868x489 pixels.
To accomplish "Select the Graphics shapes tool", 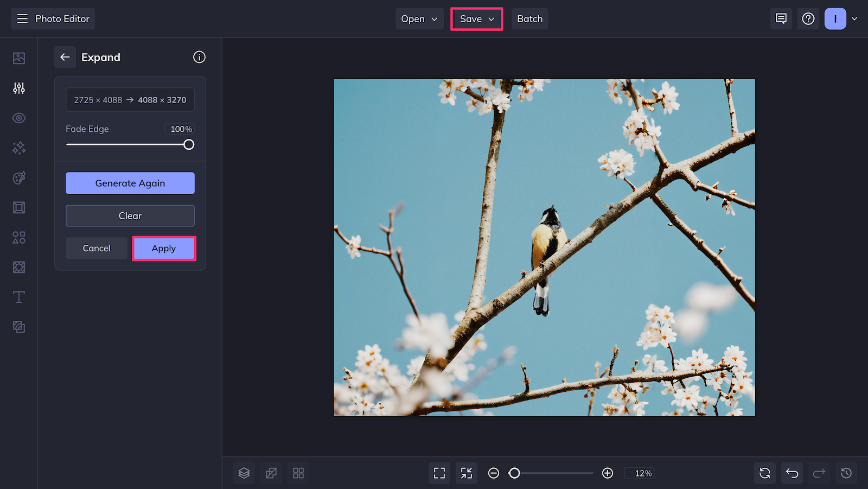I will (x=18, y=237).
